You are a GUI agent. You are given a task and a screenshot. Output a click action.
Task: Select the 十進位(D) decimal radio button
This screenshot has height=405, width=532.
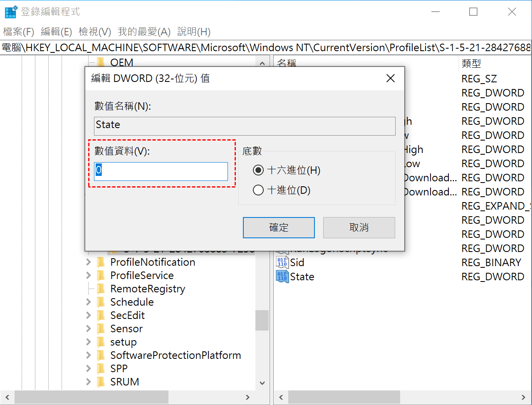(258, 190)
